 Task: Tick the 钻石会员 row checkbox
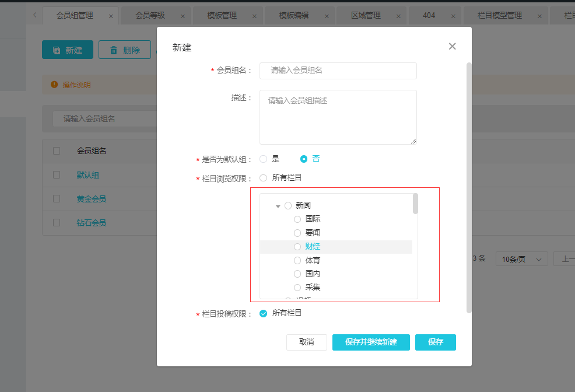coord(57,223)
